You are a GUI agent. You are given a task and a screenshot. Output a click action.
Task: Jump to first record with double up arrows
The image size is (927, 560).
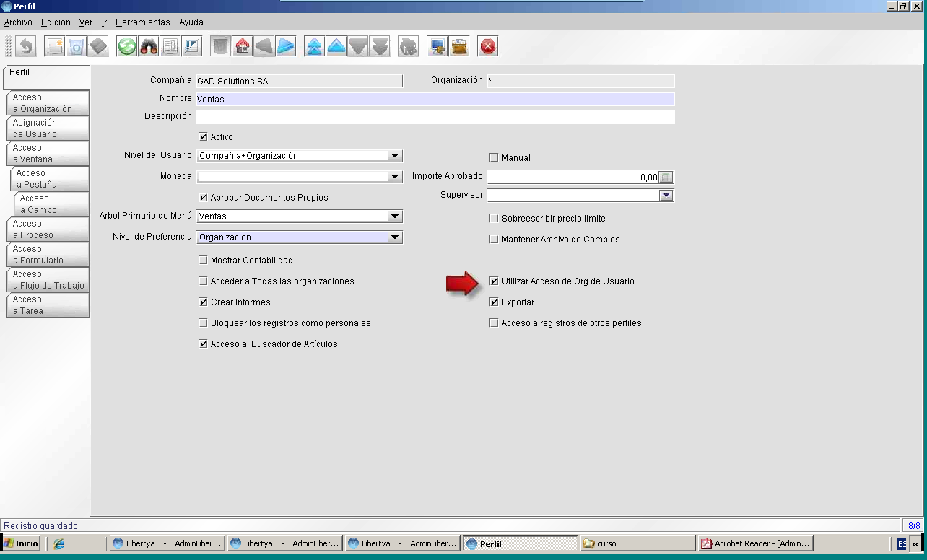point(315,47)
